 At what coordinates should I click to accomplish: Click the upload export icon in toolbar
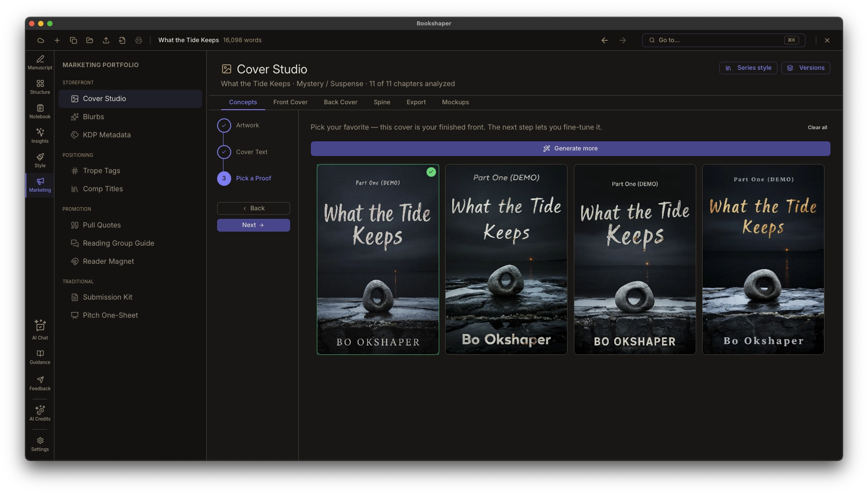point(106,40)
